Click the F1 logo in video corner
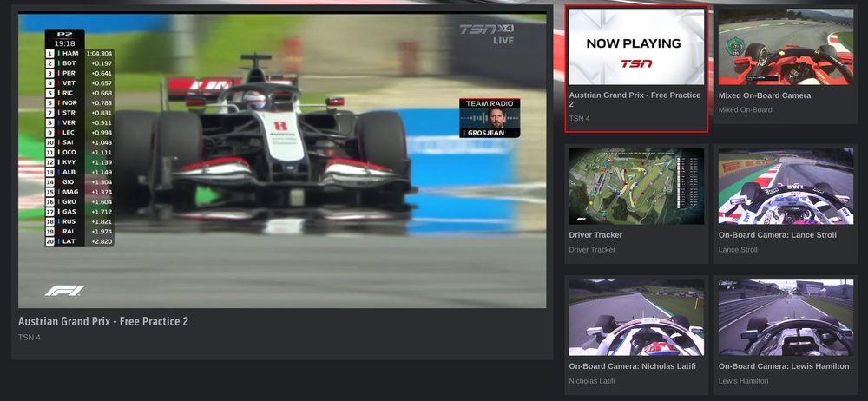Image resolution: width=868 pixels, height=401 pixels. pyautogui.click(x=65, y=290)
